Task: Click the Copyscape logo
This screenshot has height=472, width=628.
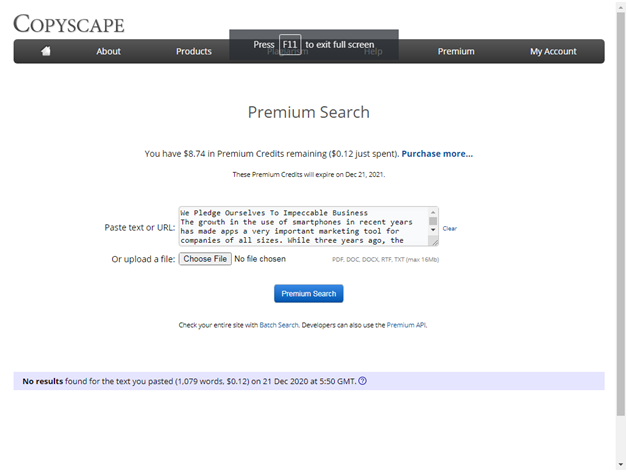Action: tap(69, 24)
